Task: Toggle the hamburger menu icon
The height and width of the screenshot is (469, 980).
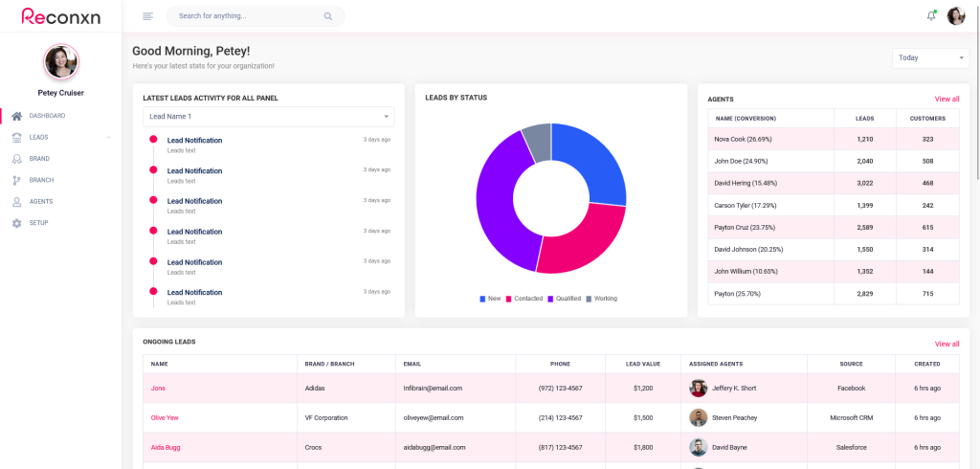Action: 147,16
